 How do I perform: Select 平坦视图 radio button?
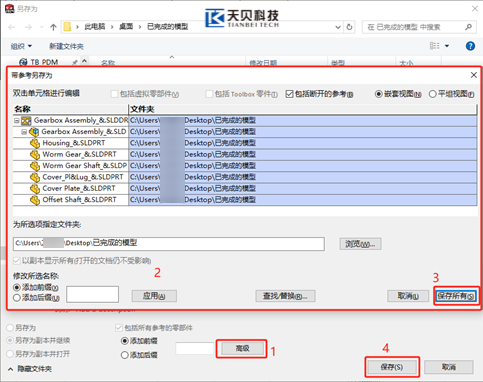pyautogui.click(x=433, y=94)
